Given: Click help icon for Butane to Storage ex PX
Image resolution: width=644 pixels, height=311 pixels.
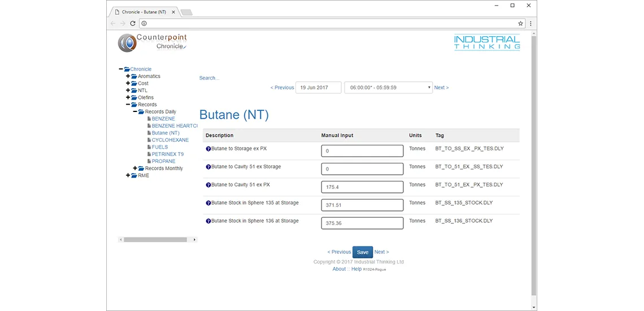Looking at the screenshot, I should [208, 149].
